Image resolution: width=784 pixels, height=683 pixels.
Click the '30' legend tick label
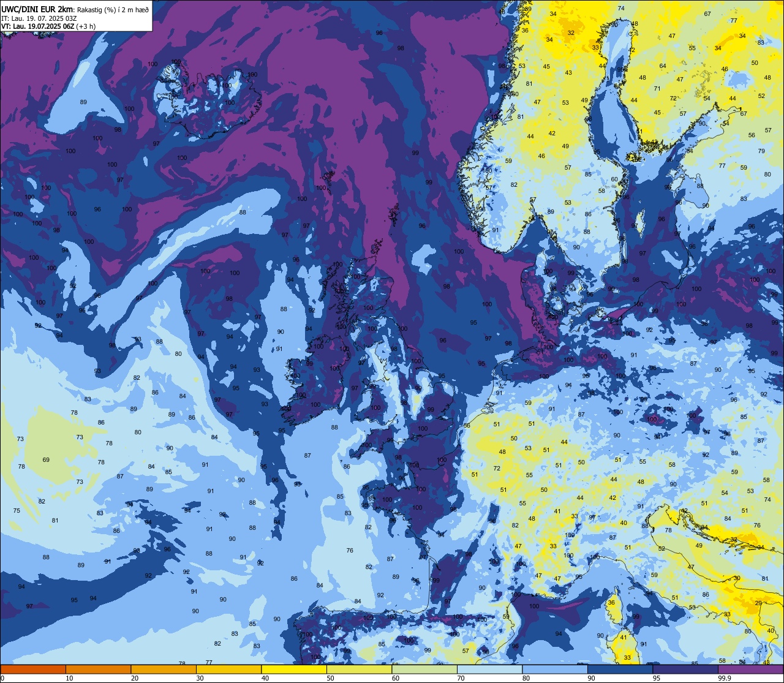tap(200, 678)
